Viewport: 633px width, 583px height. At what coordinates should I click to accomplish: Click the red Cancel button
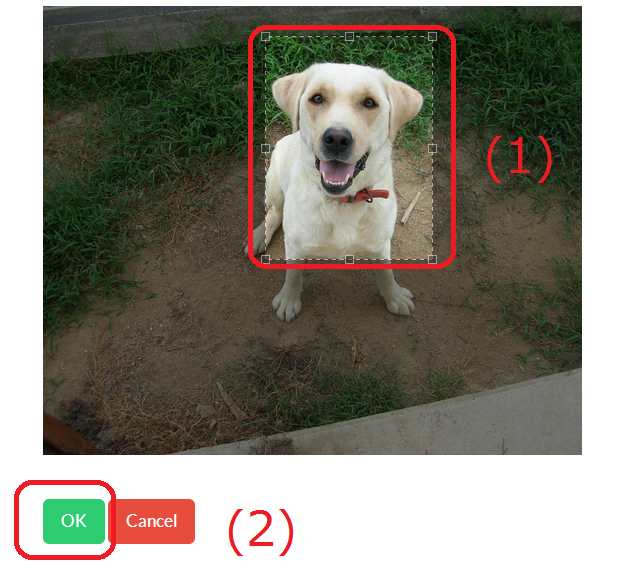point(152,521)
